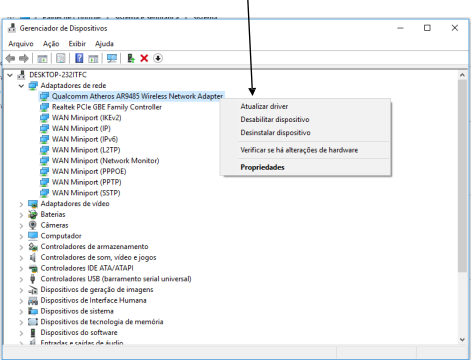Expand the Câmeras branch
This screenshot has height=361, width=471.
[21, 225]
